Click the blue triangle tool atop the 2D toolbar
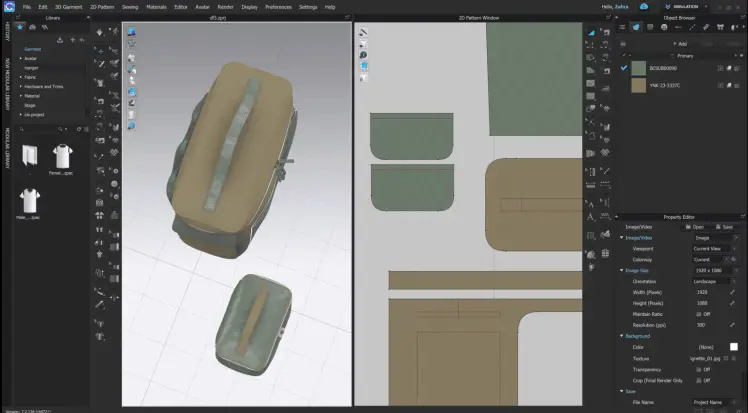This screenshot has width=748, height=413. click(x=591, y=32)
